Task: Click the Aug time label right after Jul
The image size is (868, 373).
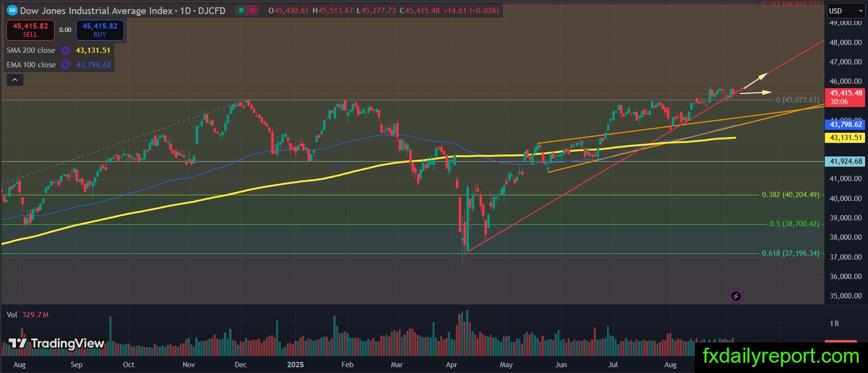Action: [670, 365]
